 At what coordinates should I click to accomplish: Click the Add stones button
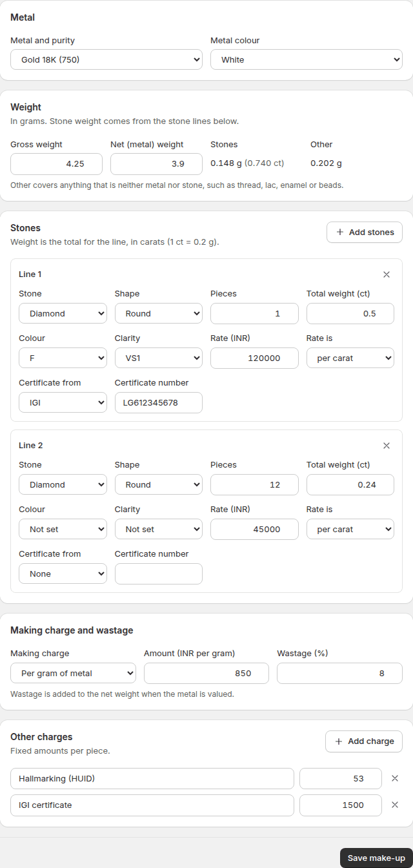tap(365, 232)
